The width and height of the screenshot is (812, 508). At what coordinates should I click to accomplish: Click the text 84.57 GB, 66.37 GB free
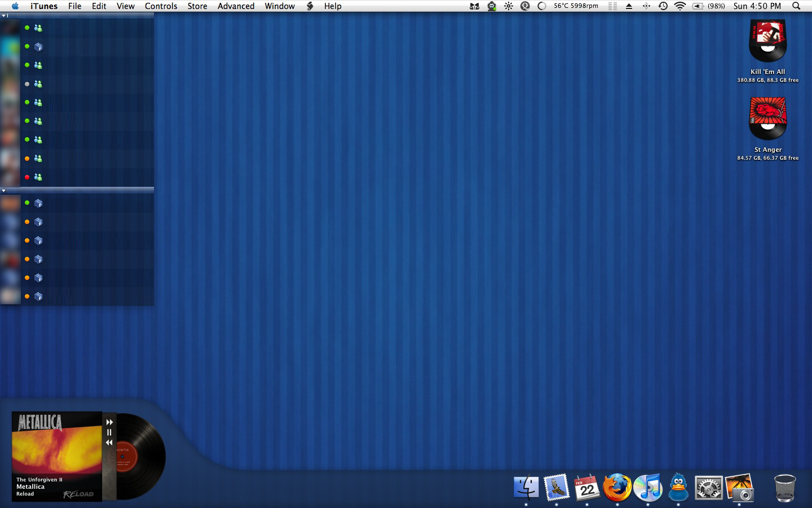pos(768,158)
